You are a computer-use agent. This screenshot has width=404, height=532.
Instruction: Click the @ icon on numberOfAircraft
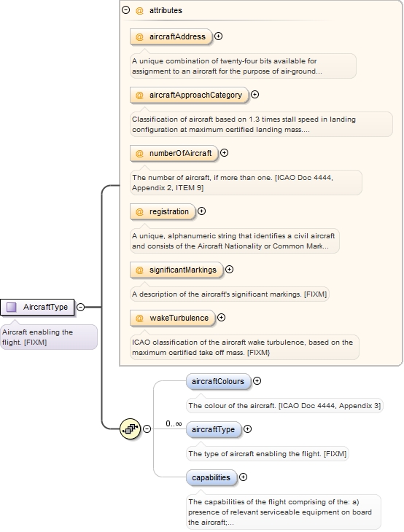coord(139,153)
